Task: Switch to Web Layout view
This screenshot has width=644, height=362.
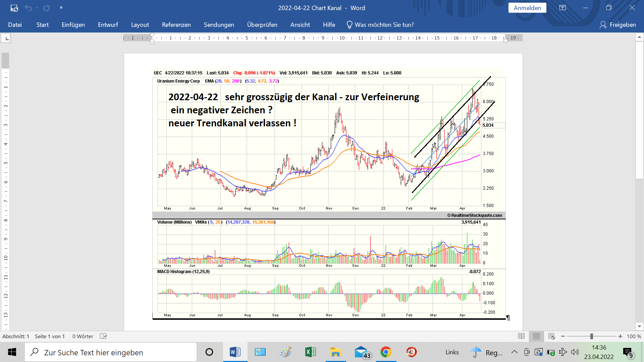Action: pyautogui.click(x=551, y=336)
